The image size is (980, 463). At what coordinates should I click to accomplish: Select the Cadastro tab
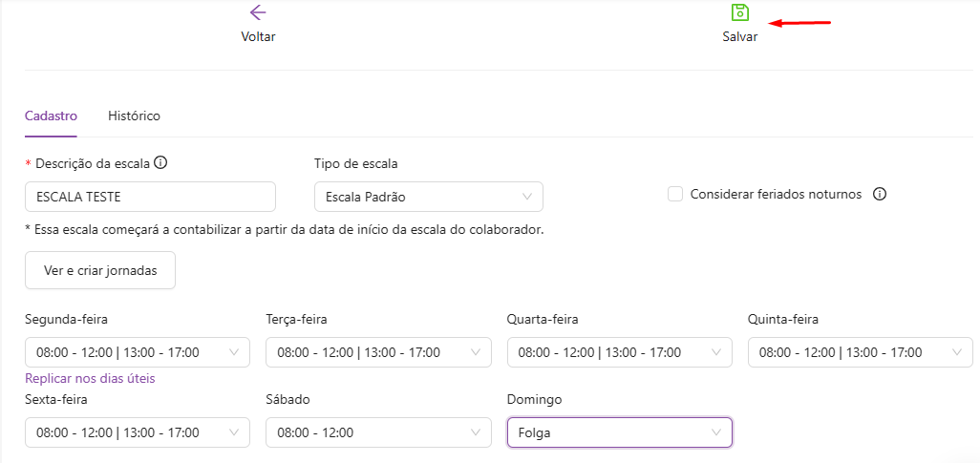click(x=51, y=116)
